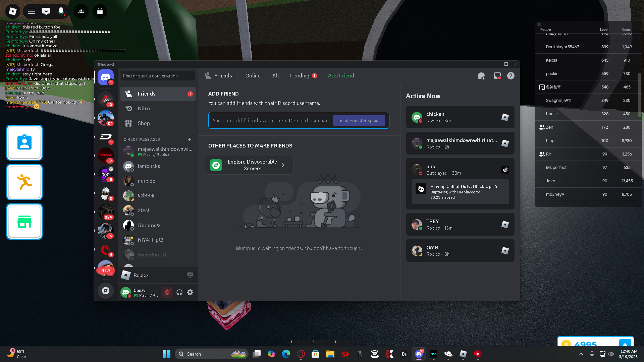Open chicken's Active Now card

point(460,117)
